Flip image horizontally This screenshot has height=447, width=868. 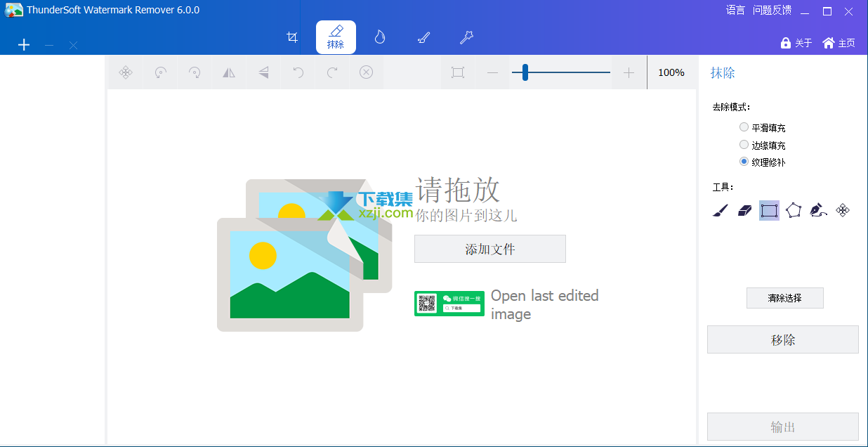(x=229, y=72)
